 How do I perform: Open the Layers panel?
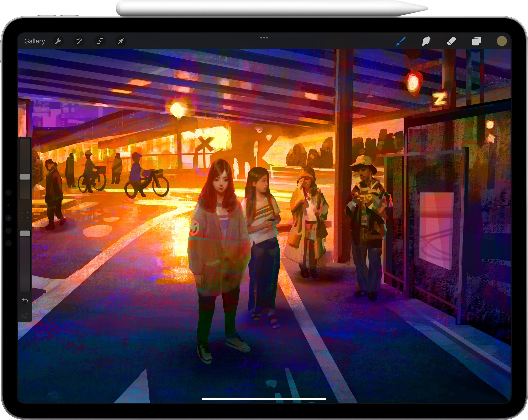click(476, 41)
